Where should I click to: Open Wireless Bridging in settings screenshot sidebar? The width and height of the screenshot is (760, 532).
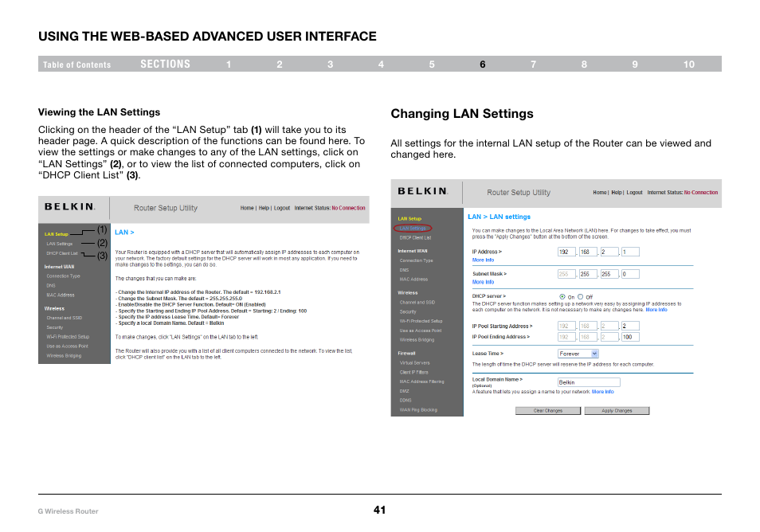coord(417,339)
